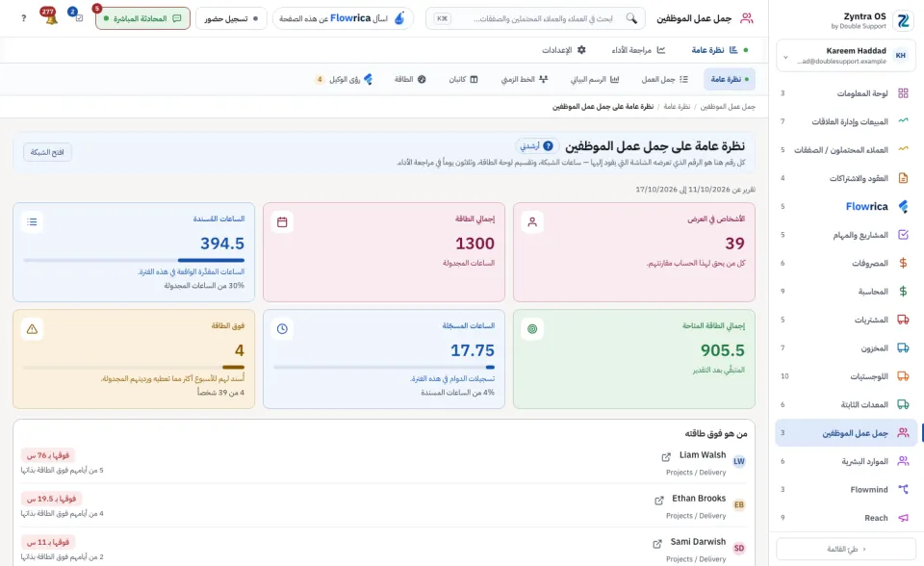The height and width of the screenshot is (566, 924).
Task: Click the progress bar on الساعات المسجّلة card
Action: 384,367
